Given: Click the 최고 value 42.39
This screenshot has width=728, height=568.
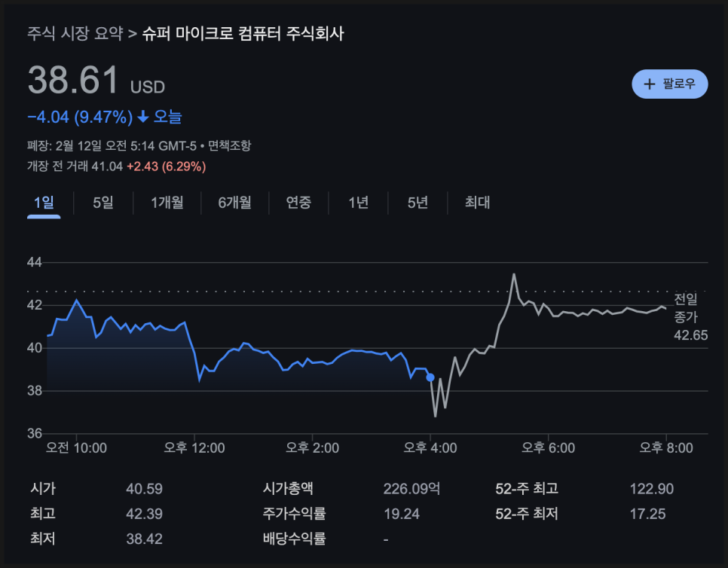Looking at the screenshot, I should pyautogui.click(x=145, y=514).
